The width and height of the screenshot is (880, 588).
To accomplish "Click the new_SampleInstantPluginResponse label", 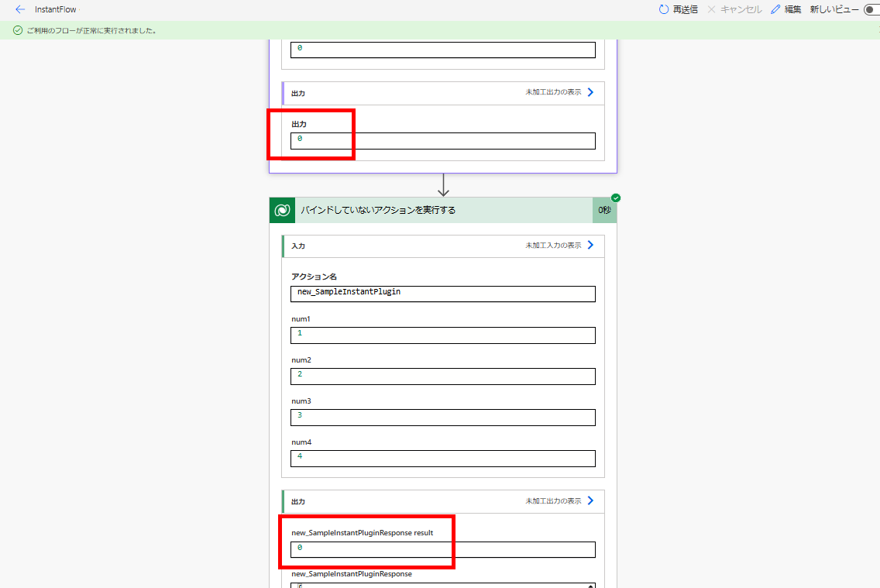I will tap(352, 574).
